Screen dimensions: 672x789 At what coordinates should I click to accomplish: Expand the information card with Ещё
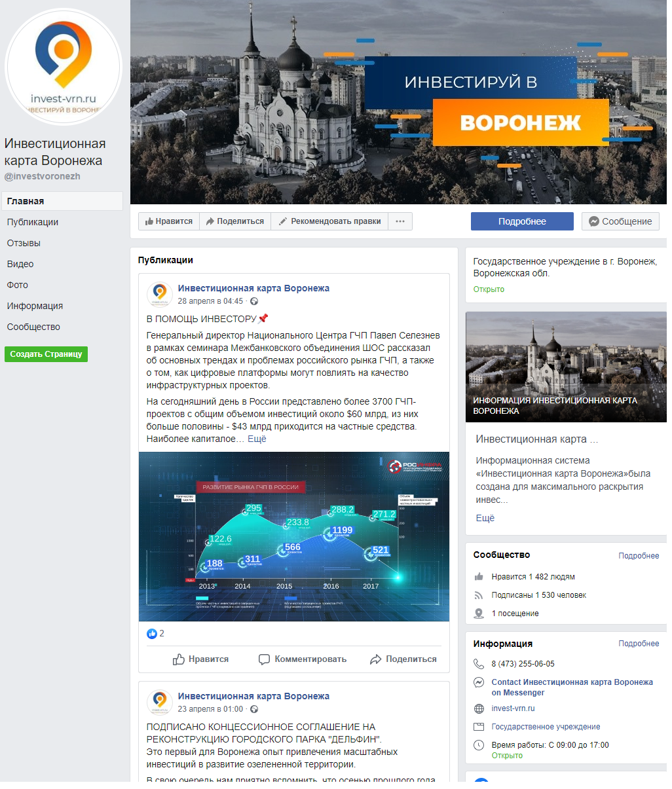[x=485, y=518]
